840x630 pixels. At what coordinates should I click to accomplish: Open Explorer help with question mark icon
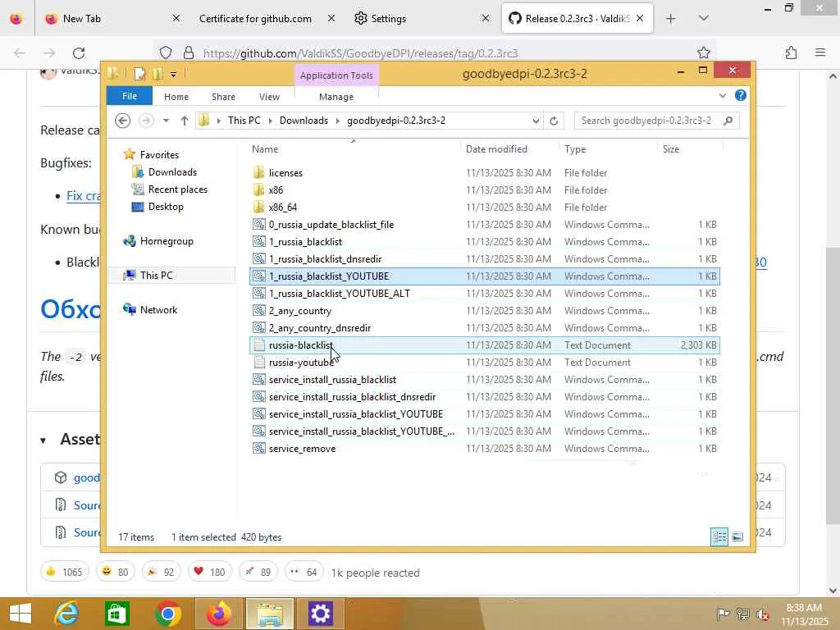741,95
